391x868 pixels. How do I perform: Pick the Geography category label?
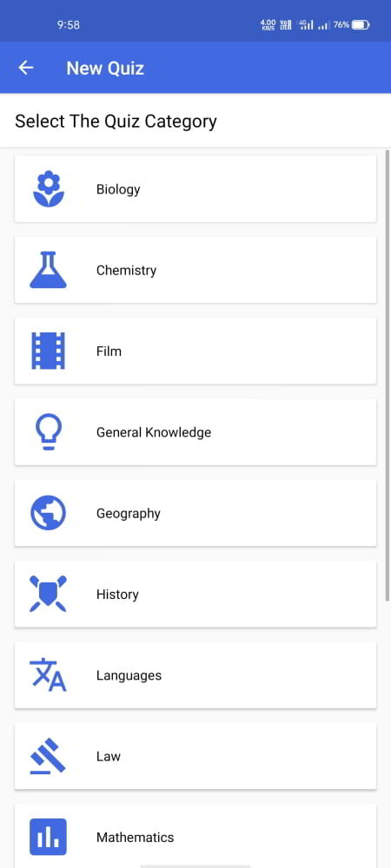[129, 514]
